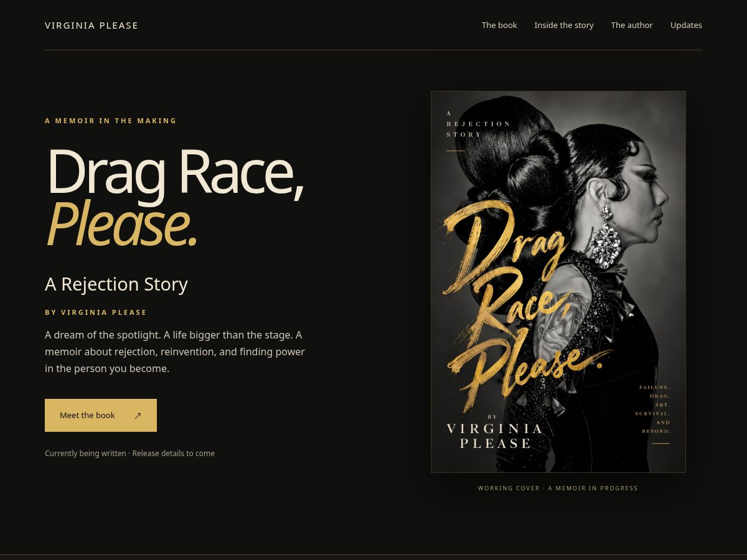747x560 pixels.
Task: Click the gold italic 'Please.' heading
Action: [x=121, y=225]
